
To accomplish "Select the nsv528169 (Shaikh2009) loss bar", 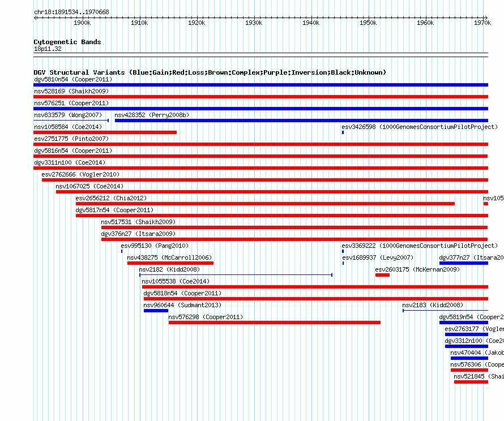I will (260, 97).
